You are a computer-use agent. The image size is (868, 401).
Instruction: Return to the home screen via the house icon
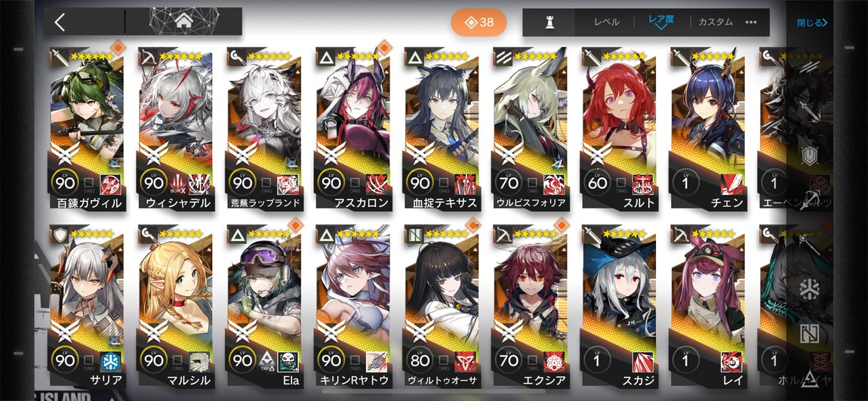183,22
